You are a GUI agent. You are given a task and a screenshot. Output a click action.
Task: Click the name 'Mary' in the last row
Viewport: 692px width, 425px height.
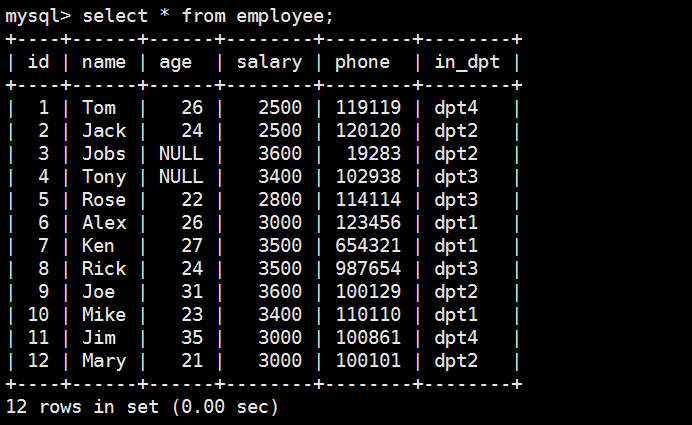tap(104, 360)
